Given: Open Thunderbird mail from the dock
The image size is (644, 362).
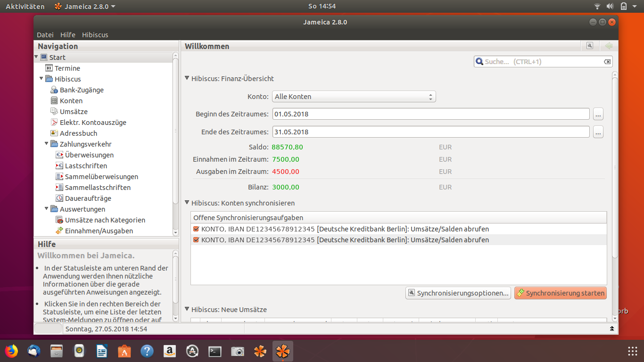Looking at the screenshot, I should pyautogui.click(x=34, y=351).
